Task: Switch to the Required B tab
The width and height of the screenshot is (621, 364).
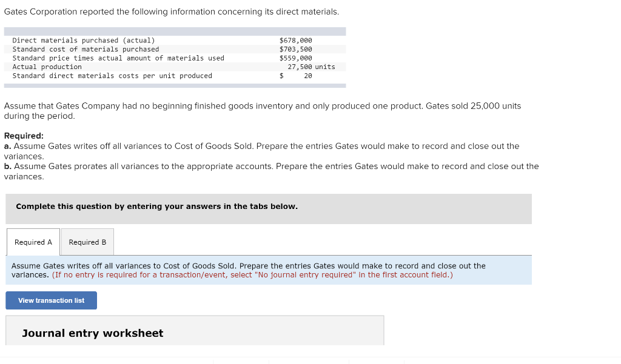Action: [87, 242]
